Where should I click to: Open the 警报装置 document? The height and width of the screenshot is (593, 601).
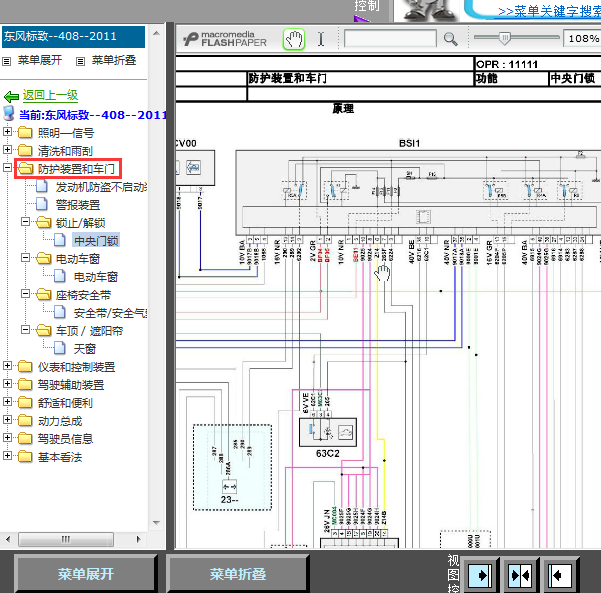click(78, 205)
